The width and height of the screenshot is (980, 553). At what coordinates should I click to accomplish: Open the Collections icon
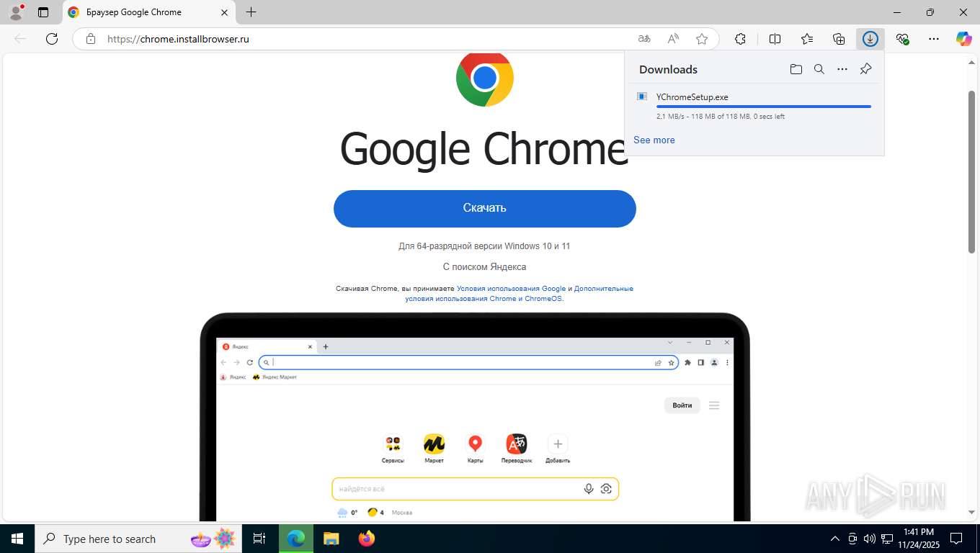pos(839,39)
